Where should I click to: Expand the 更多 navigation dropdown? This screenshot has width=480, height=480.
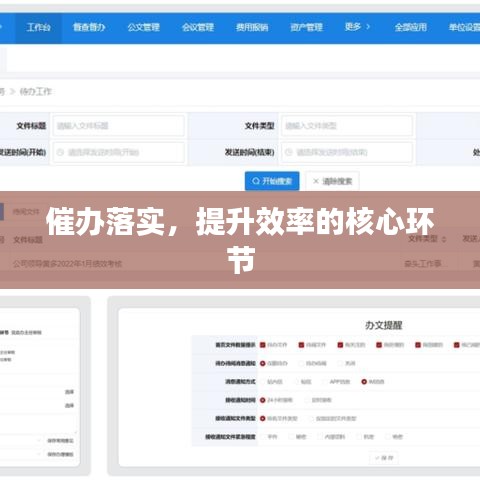(x=357, y=27)
